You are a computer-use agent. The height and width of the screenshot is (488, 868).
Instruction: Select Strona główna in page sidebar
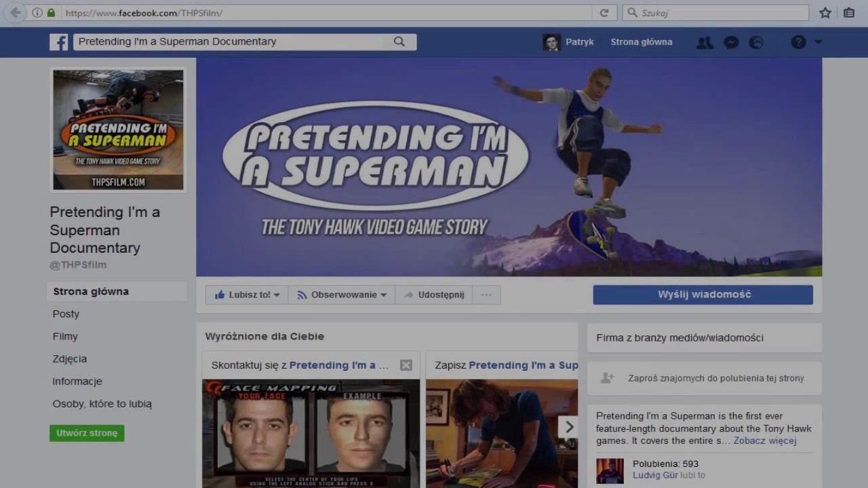(x=118, y=291)
